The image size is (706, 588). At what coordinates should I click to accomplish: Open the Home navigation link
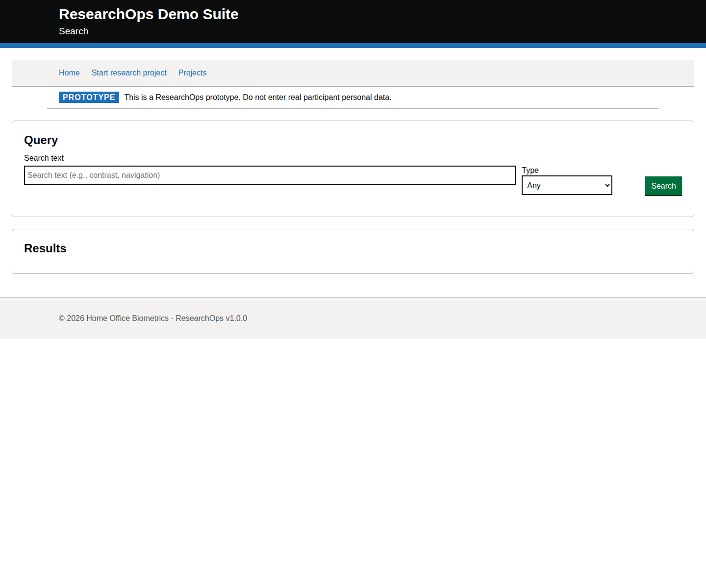click(69, 73)
